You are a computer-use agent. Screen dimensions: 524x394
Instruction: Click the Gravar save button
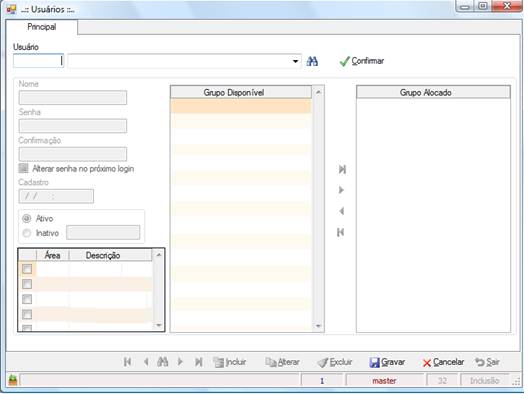tap(387, 362)
